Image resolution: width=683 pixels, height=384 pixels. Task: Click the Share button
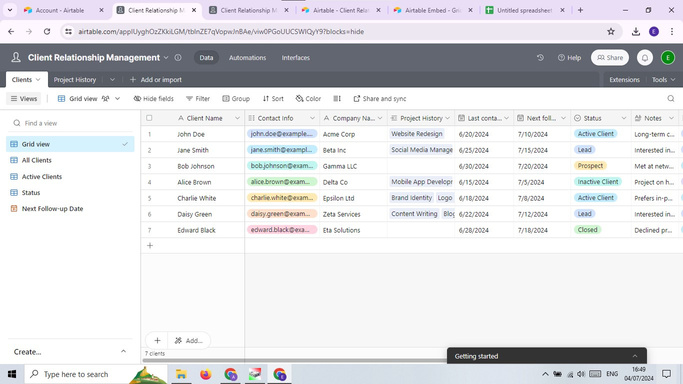coord(610,57)
